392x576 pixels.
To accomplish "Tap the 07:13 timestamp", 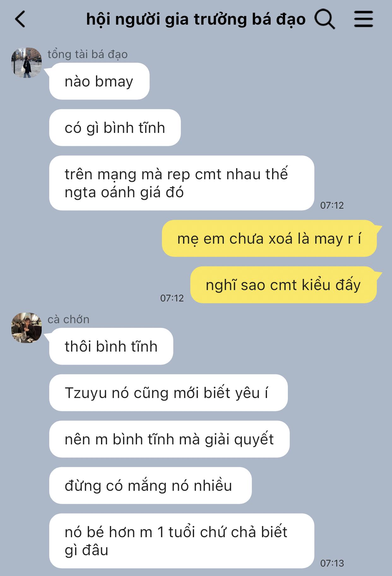I will [x=332, y=563].
